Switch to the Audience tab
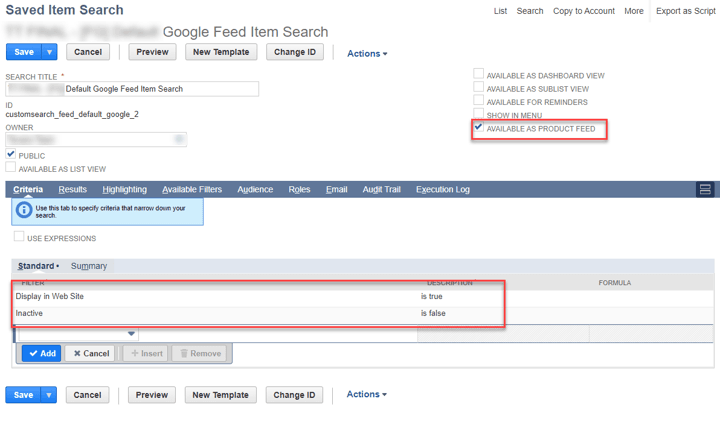This screenshot has height=422, width=720. point(255,190)
